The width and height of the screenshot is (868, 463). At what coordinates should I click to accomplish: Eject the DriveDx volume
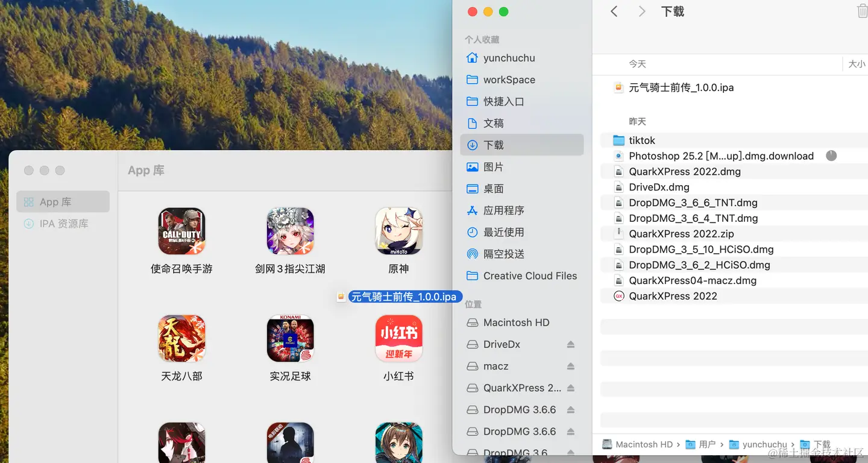570,344
